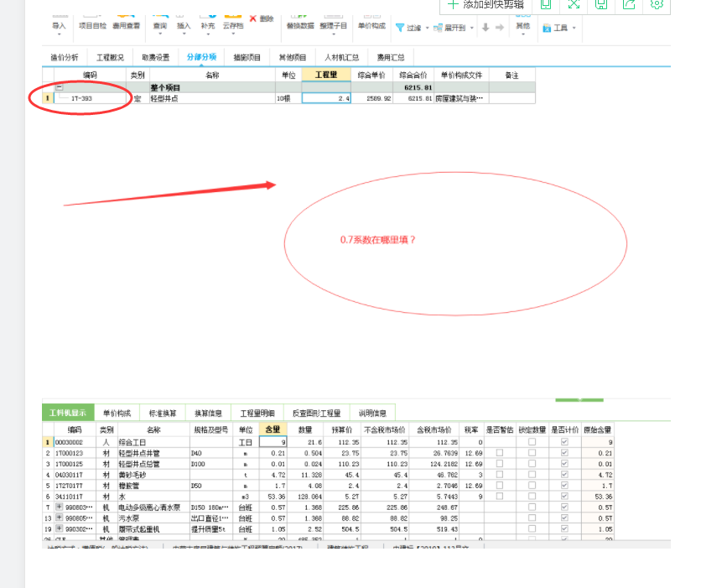Click the red X 删除 delete button
The width and height of the screenshot is (701, 588).
click(262, 18)
